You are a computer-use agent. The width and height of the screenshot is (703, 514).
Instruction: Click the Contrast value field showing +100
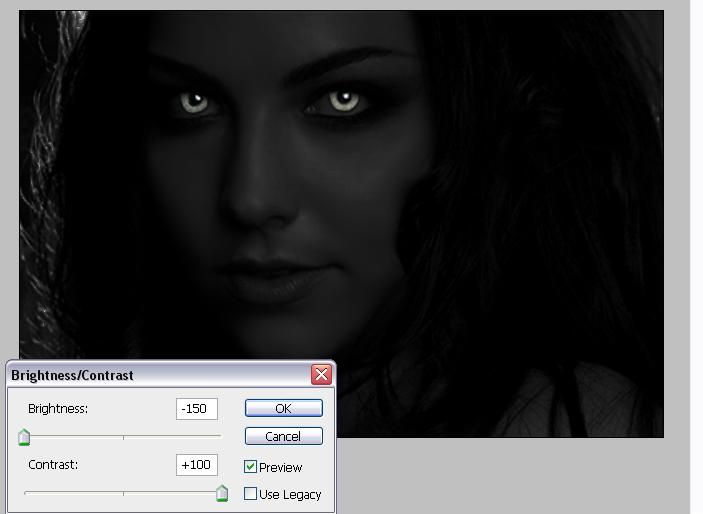tap(197, 465)
